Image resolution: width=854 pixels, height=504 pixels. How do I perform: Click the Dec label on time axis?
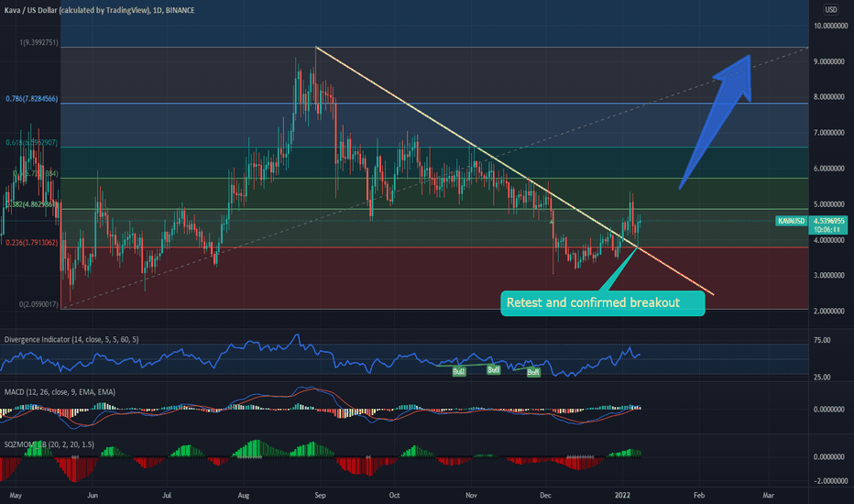(545, 495)
